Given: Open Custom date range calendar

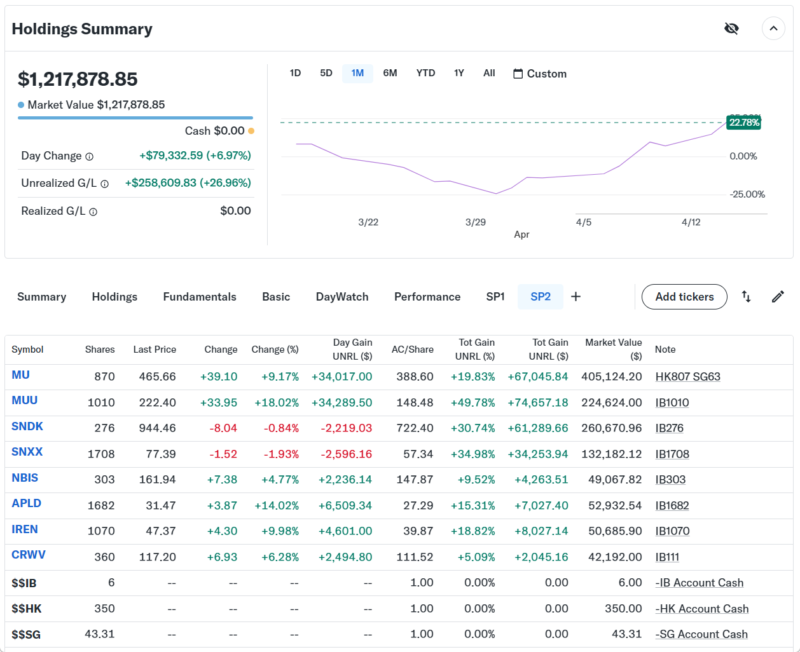Looking at the screenshot, I should (x=540, y=74).
